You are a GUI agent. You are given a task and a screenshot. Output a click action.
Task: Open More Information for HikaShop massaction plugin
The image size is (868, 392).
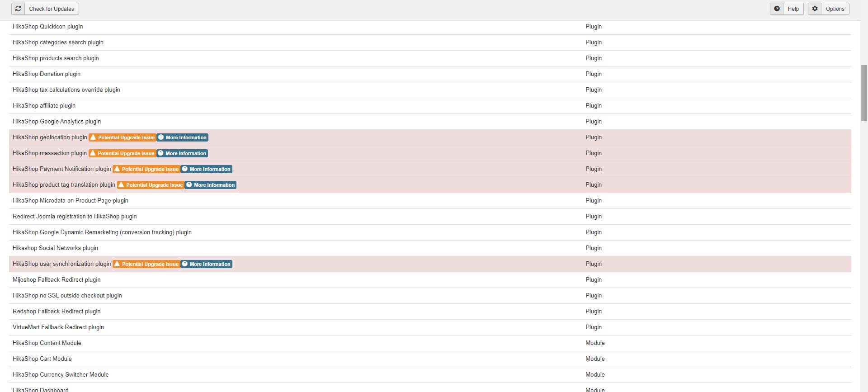pyautogui.click(x=182, y=153)
